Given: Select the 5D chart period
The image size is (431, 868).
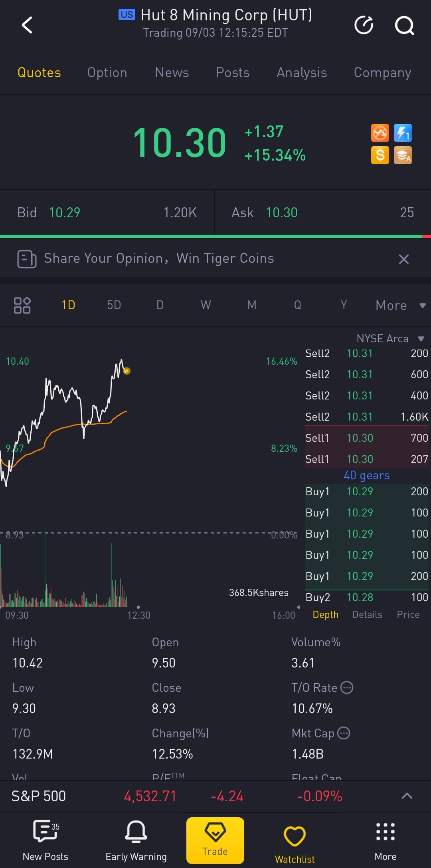Looking at the screenshot, I should click(x=114, y=306).
